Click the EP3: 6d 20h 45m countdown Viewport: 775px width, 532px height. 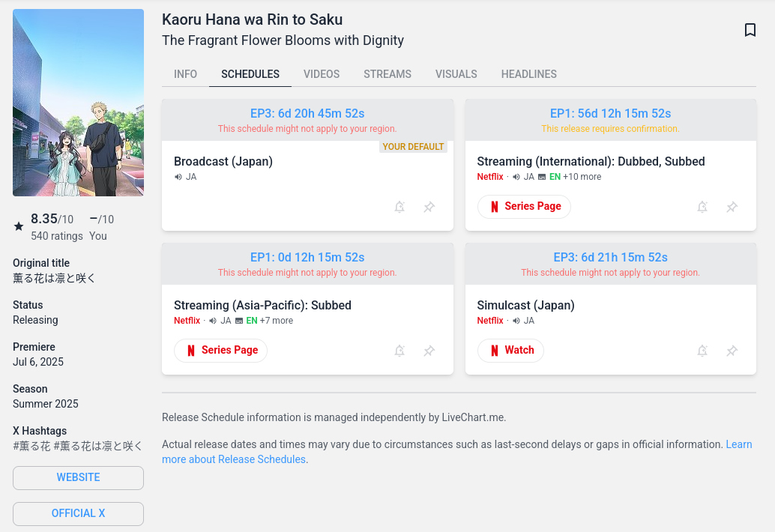[307, 114]
